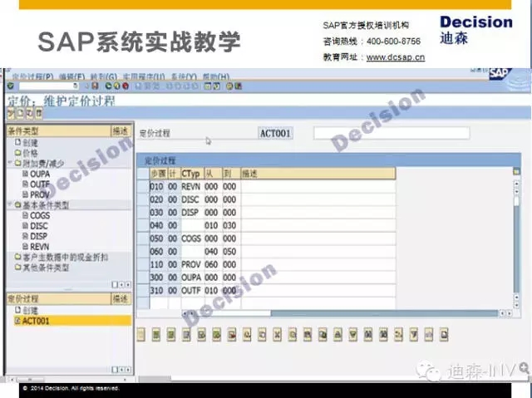Click the COGS cell in step 050

click(x=192, y=238)
